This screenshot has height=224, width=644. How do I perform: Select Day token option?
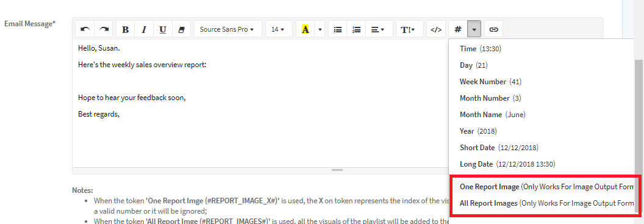point(542,65)
